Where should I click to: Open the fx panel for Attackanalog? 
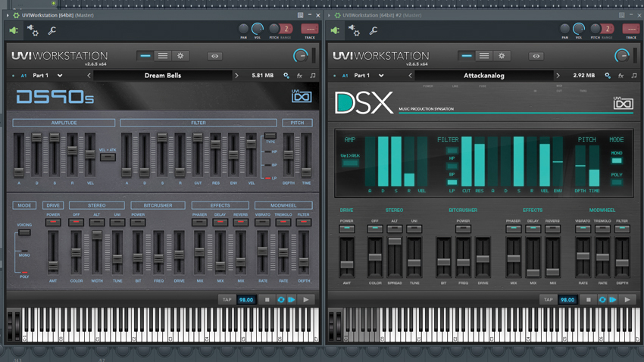[x=621, y=76]
